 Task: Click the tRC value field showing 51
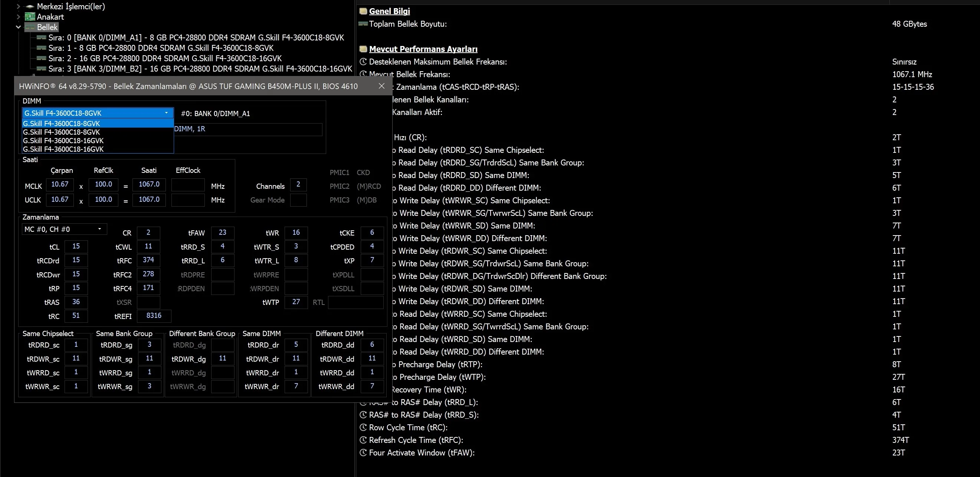[x=76, y=316]
